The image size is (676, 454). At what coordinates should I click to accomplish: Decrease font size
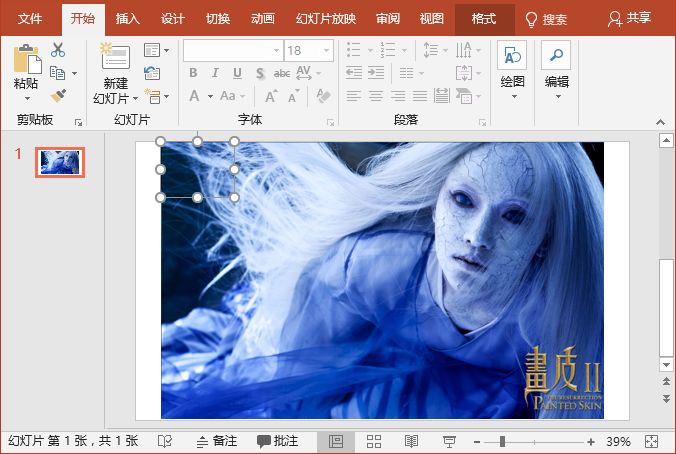pyautogui.click(x=294, y=96)
